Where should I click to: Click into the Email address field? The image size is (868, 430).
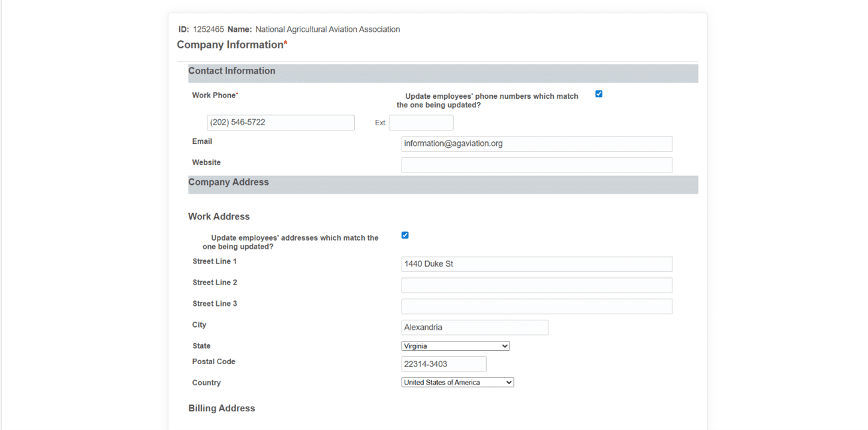pos(537,144)
